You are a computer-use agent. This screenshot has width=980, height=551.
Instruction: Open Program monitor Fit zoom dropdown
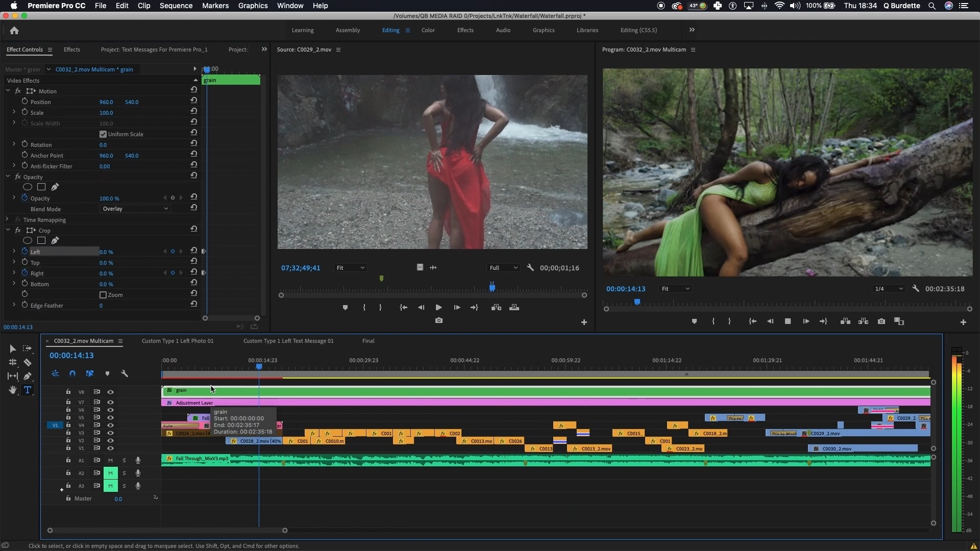[675, 289]
